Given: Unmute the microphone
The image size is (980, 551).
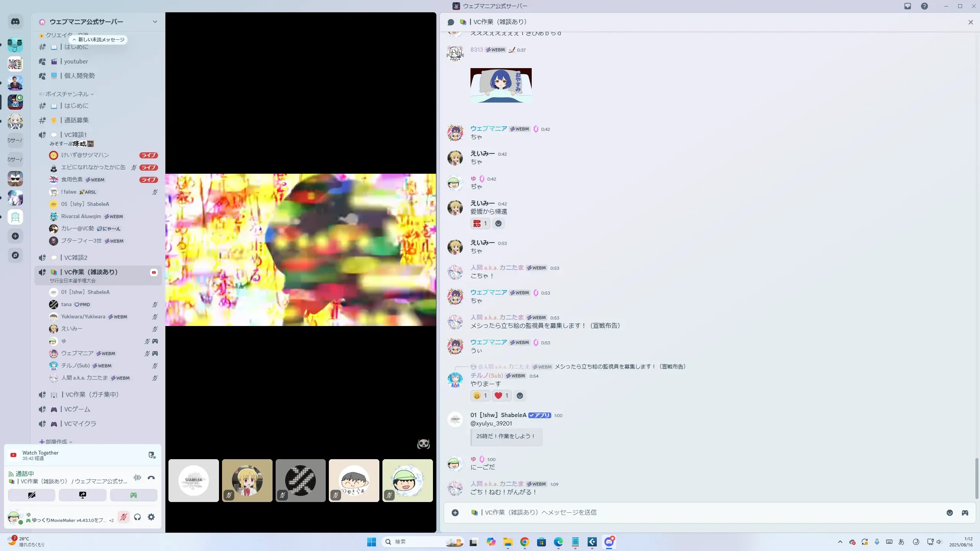Looking at the screenshot, I should tap(123, 517).
